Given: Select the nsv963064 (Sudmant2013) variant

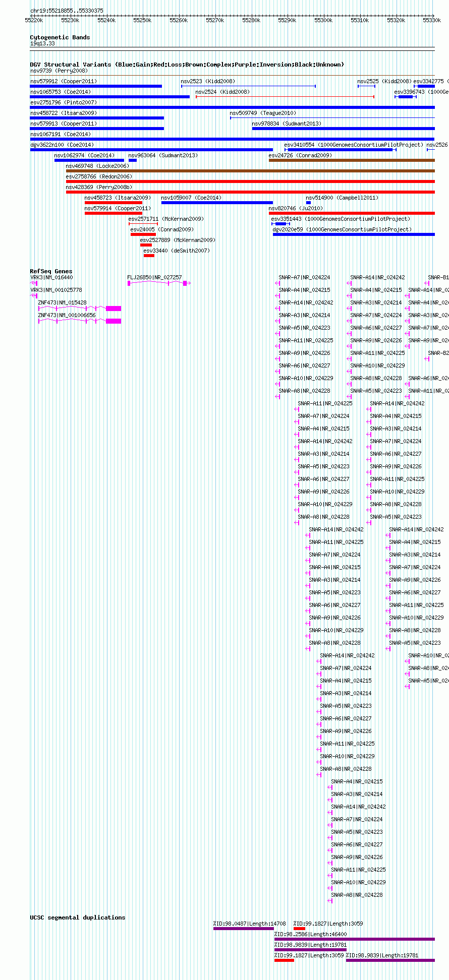Looking at the screenshot, I should pyautogui.click(x=133, y=160).
